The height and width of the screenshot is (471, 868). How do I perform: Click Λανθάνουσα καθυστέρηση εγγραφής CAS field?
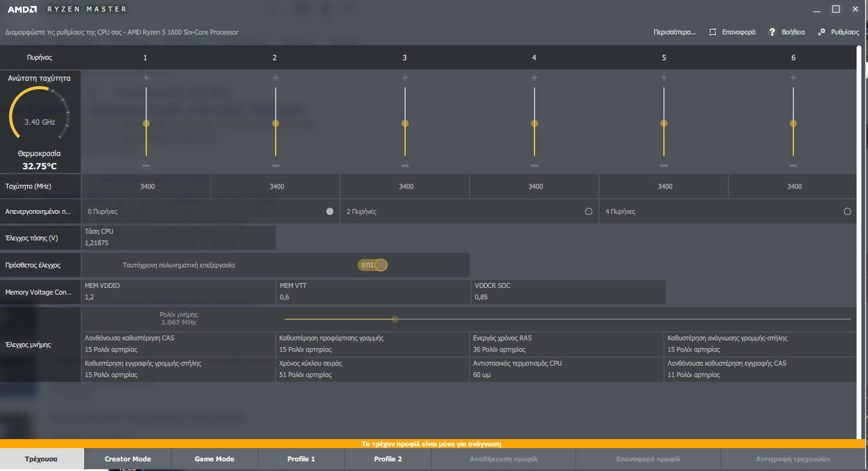(x=761, y=369)
